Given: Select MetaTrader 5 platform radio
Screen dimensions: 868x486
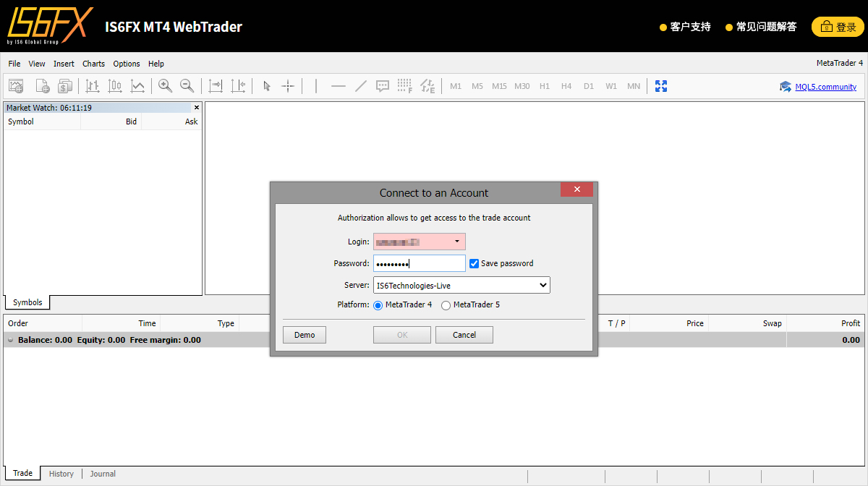Looking at the screenshot, I should [x=446, y=305].
